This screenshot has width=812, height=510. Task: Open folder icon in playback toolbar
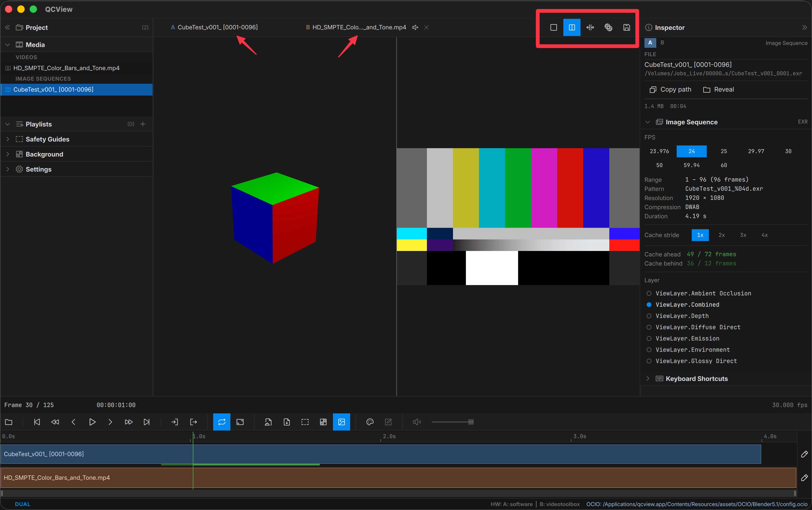9,422
